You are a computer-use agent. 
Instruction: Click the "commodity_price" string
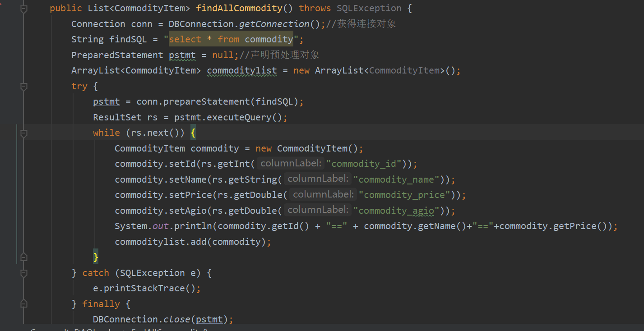[407, 195]
